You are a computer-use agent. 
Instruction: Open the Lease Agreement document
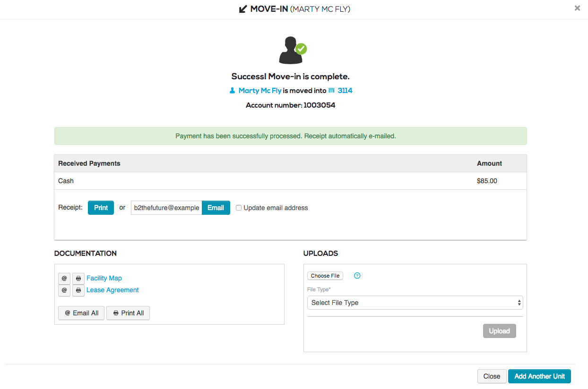(112, 290)
